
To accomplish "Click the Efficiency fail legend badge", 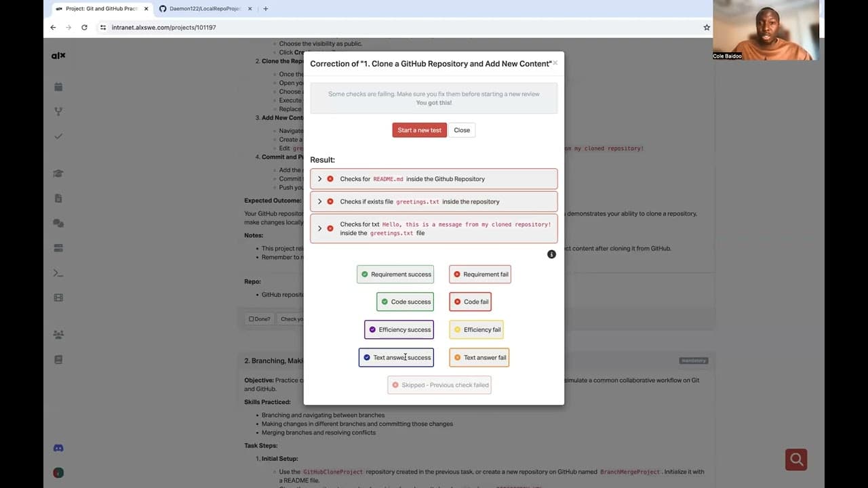I will 476,329.
